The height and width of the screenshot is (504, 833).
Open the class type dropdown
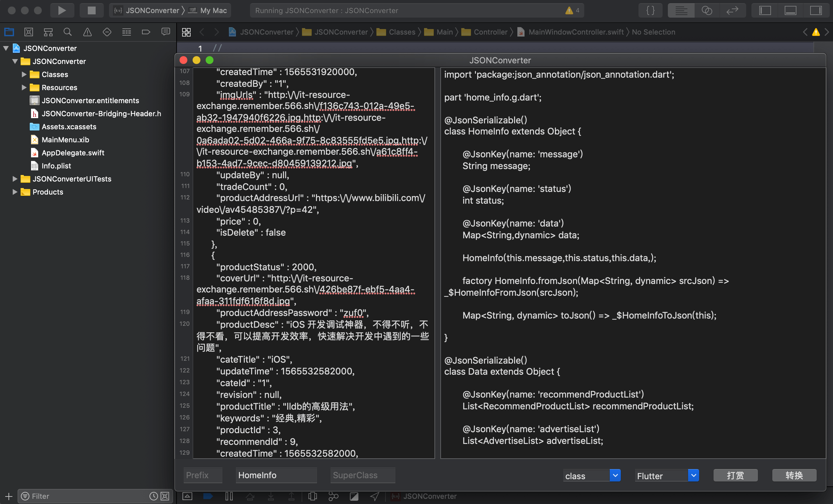tap(615, 475)
